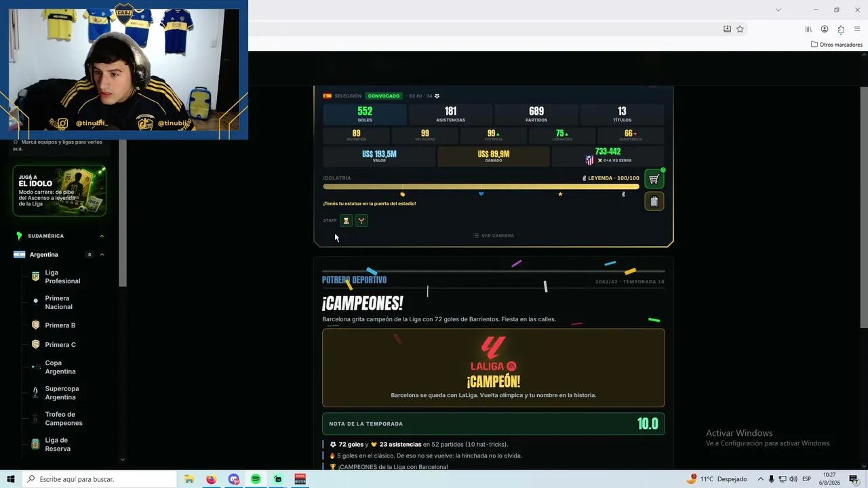
Task: Open Primera C in the sidebar
Action: click(60, 344)
